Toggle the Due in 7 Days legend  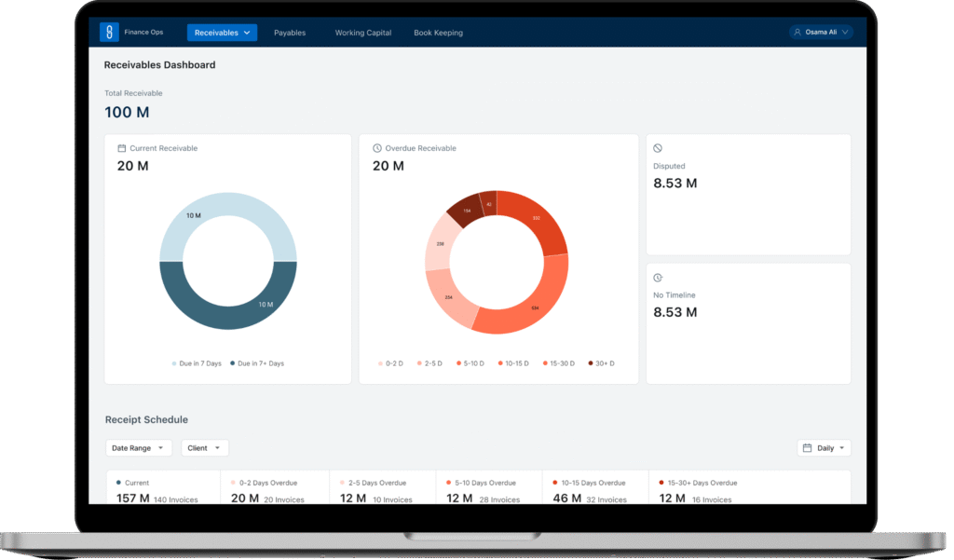(197, 363)
